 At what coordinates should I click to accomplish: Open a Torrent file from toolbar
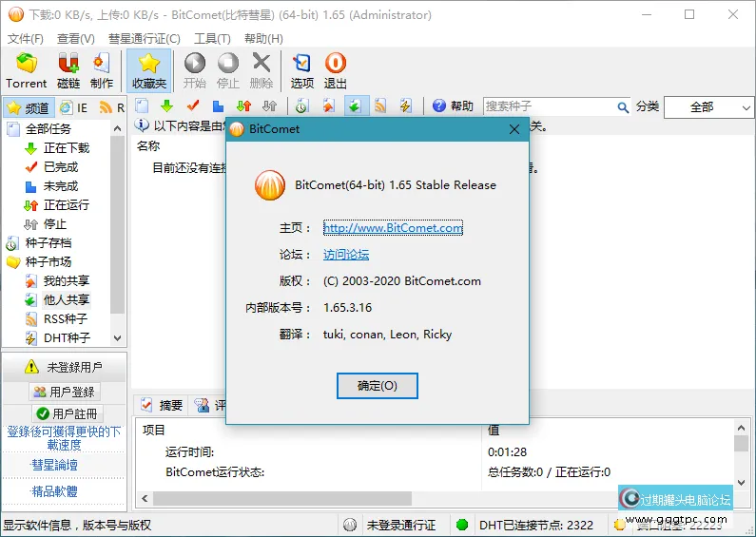click(x=26, y=71)
